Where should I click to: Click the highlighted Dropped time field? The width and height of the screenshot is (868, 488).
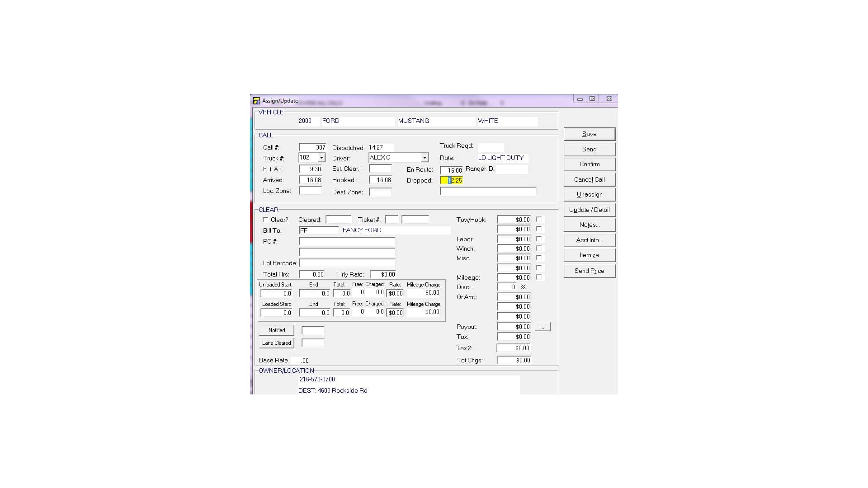coord(452,180)
